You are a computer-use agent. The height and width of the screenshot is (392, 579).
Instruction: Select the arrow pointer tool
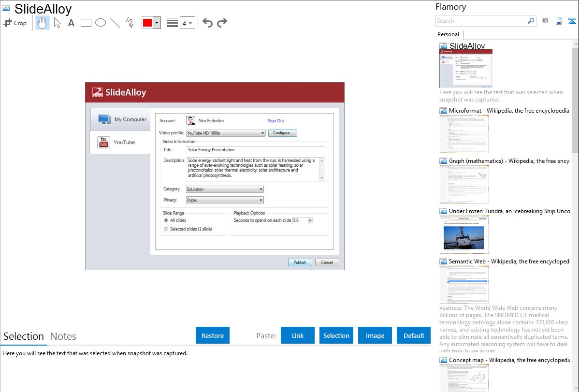pyautogui.click(x=57, y=23)
